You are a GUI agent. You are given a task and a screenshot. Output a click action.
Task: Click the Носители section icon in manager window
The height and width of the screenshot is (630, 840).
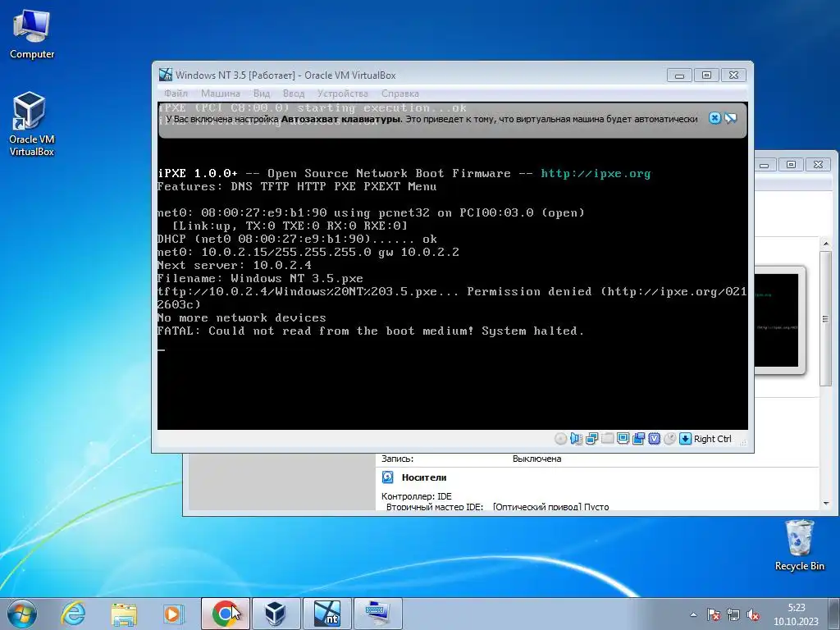(387, 477)
